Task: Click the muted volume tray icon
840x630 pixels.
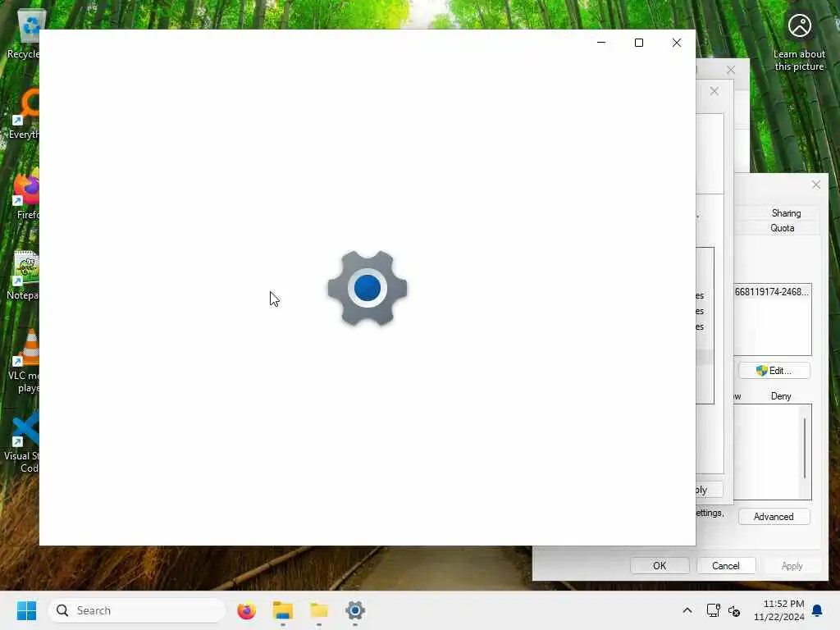Action: click(x=734, y=610)
